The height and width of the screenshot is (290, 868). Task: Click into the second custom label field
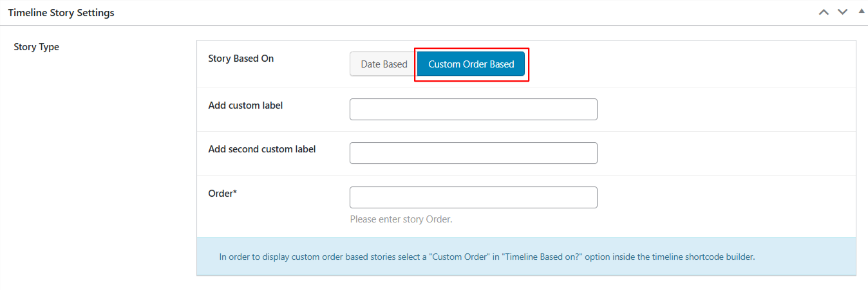coord(473,153)
